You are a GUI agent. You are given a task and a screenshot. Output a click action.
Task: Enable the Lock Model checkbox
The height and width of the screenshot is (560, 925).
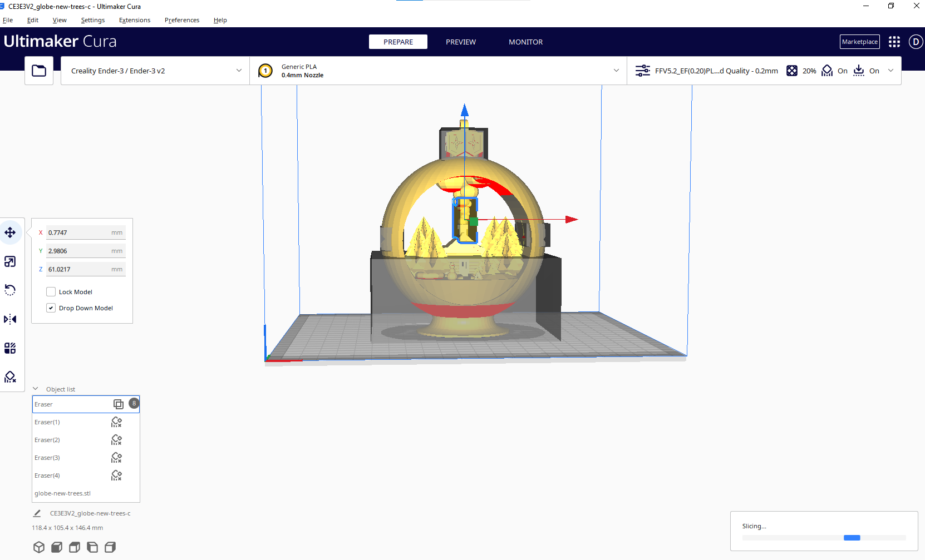pos(51,292)
